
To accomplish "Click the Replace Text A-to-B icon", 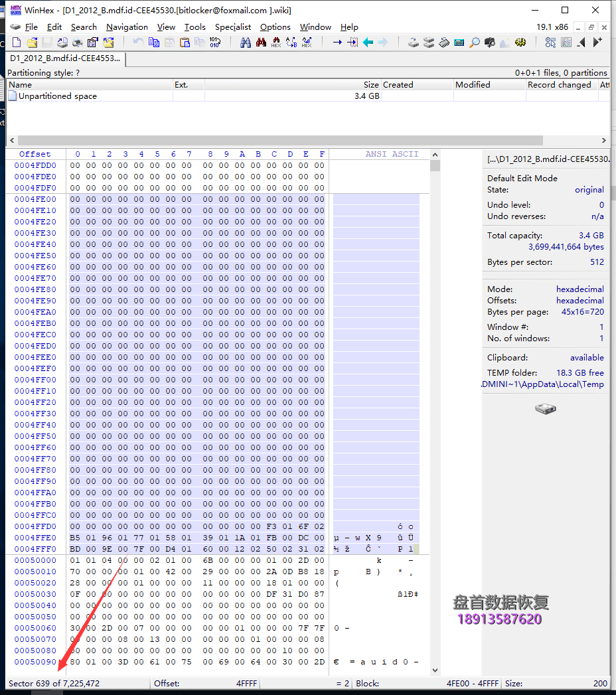I will coord(291,42).
